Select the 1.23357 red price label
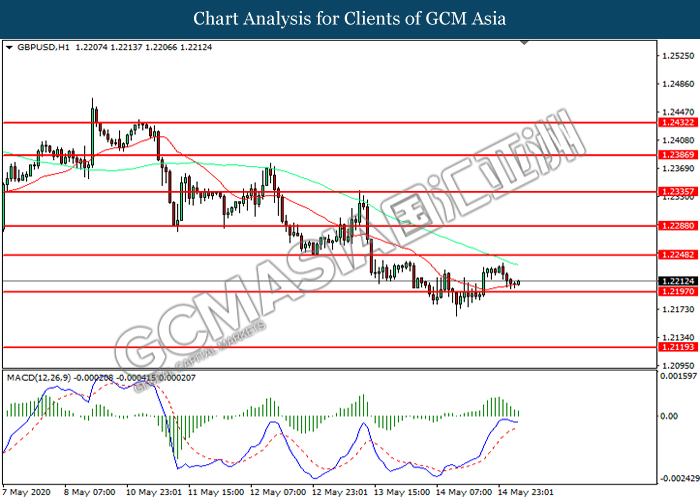This screenshot has height=500, width=700. [x=678, y=192]
